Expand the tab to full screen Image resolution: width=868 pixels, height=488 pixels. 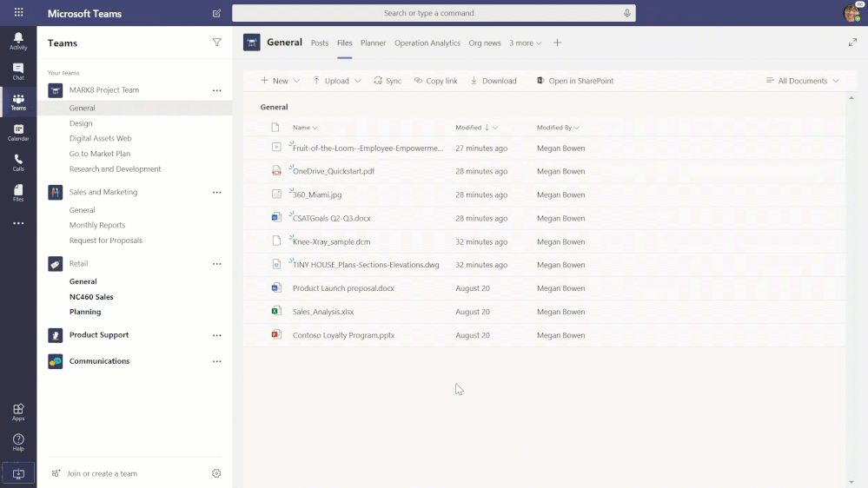click(x=852, y=43)
